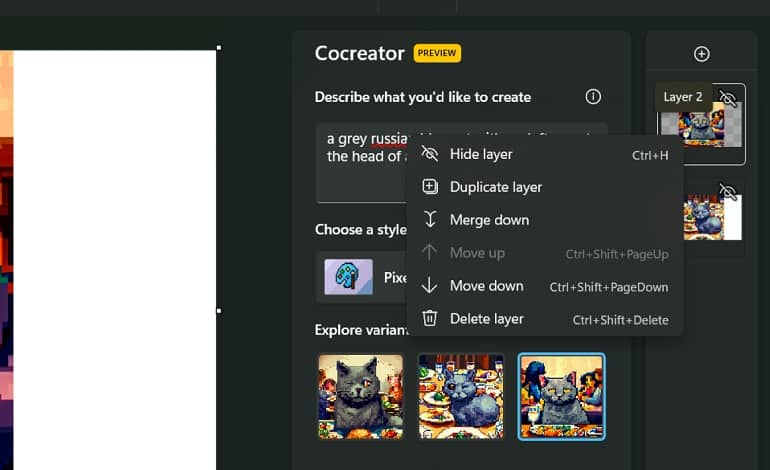
Task: Select Delete layer menu option
Action: click(545, 319)
